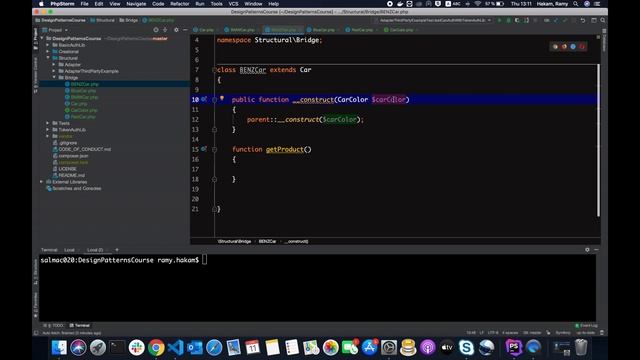Open Visual Studio Code from the dock
This screenshot has width=640, height=360.
176,347
